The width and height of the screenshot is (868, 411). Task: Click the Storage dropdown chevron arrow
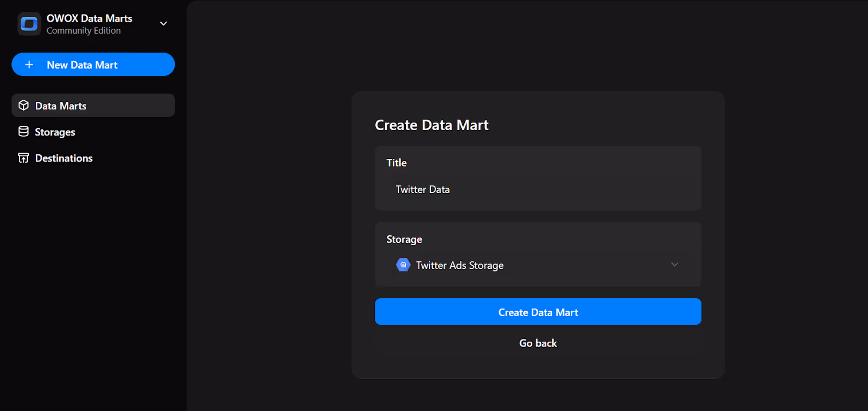click(674, 265)
